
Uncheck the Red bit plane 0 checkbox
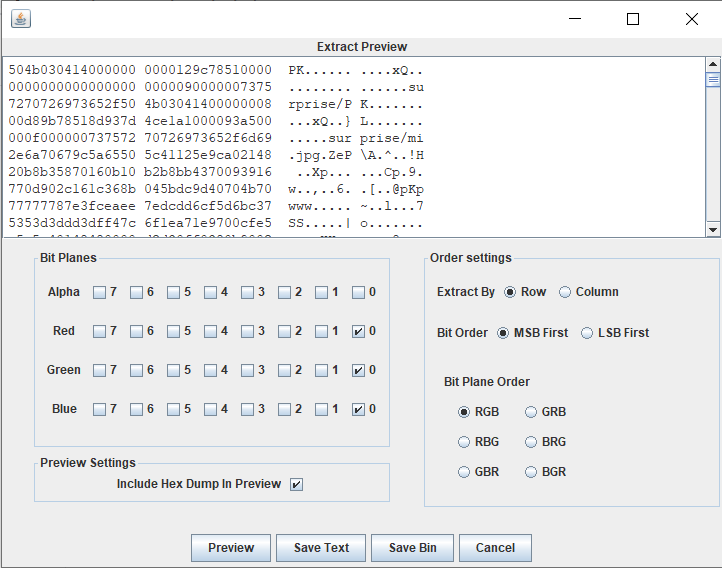coord(358,331)
